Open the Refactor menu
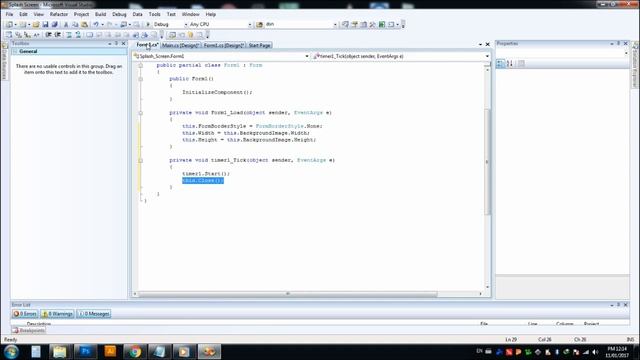This screenshot has width=640, height=360. point(59,14)
